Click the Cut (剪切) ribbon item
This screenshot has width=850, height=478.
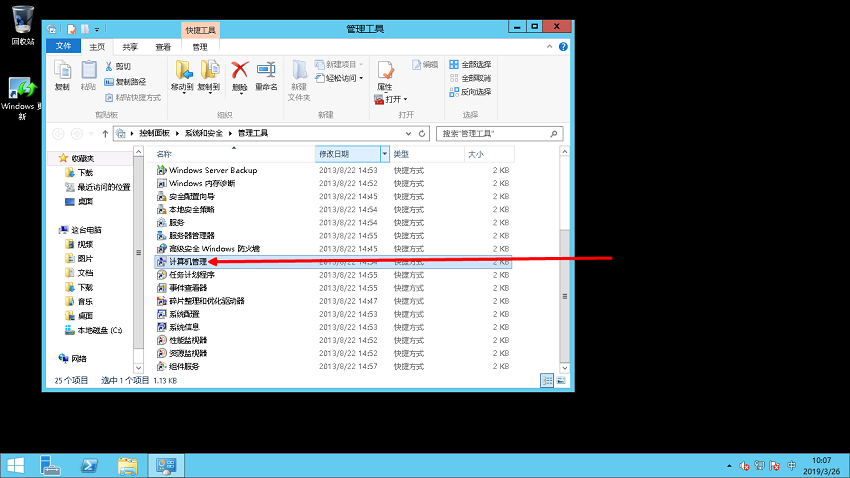[x=118, y=66]
